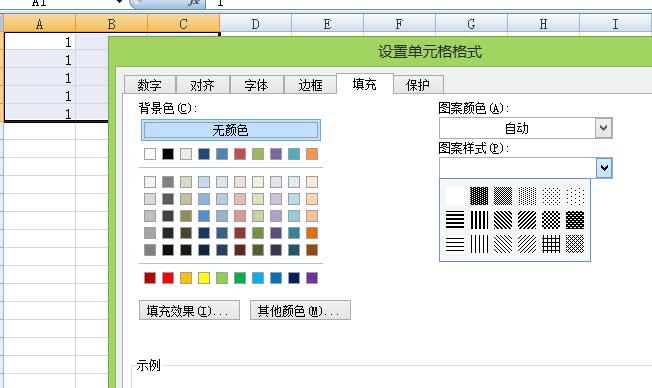Switch to the 数字 tab
Viewport: 652px width, 388px height.
(150, 85)
